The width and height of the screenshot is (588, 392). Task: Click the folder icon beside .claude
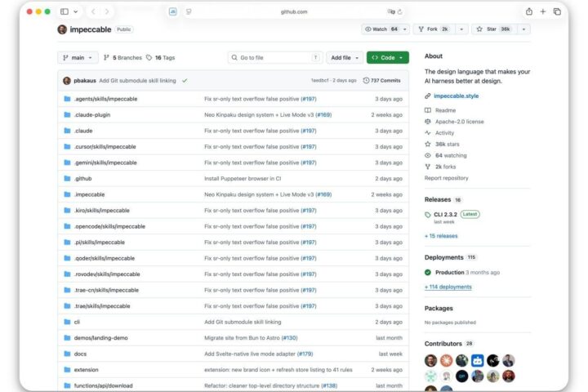(x=67, y=131)
